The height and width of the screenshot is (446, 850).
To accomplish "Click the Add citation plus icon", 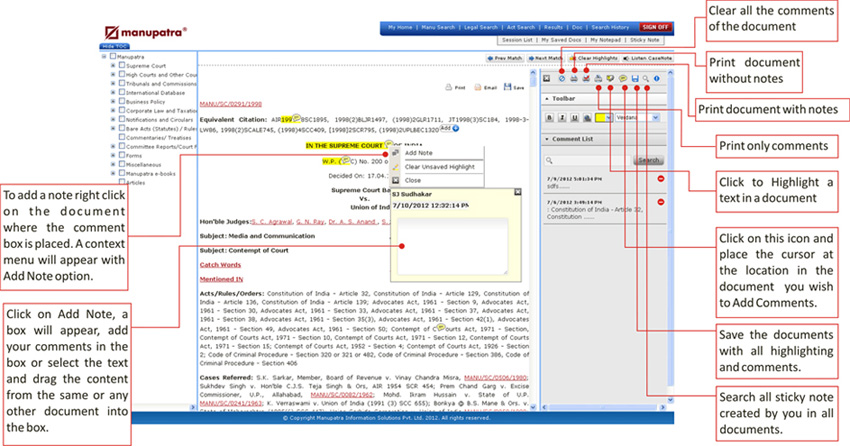I will (x=456, y=128).
